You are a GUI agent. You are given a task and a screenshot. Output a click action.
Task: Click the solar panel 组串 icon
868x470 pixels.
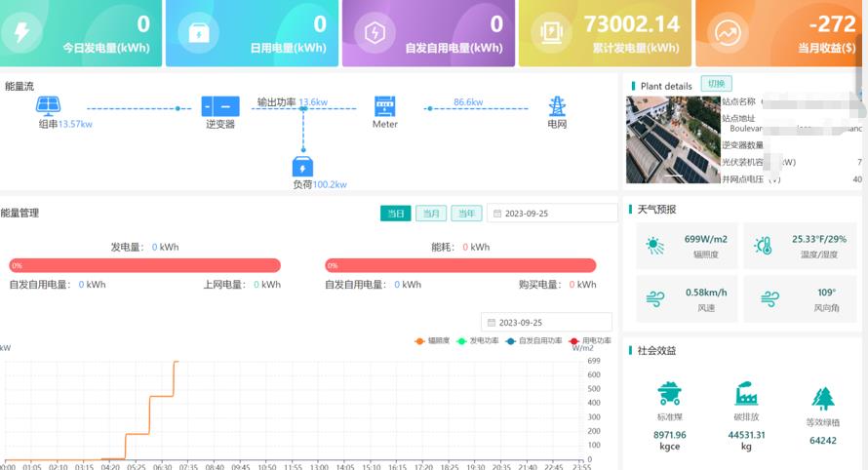51,104
